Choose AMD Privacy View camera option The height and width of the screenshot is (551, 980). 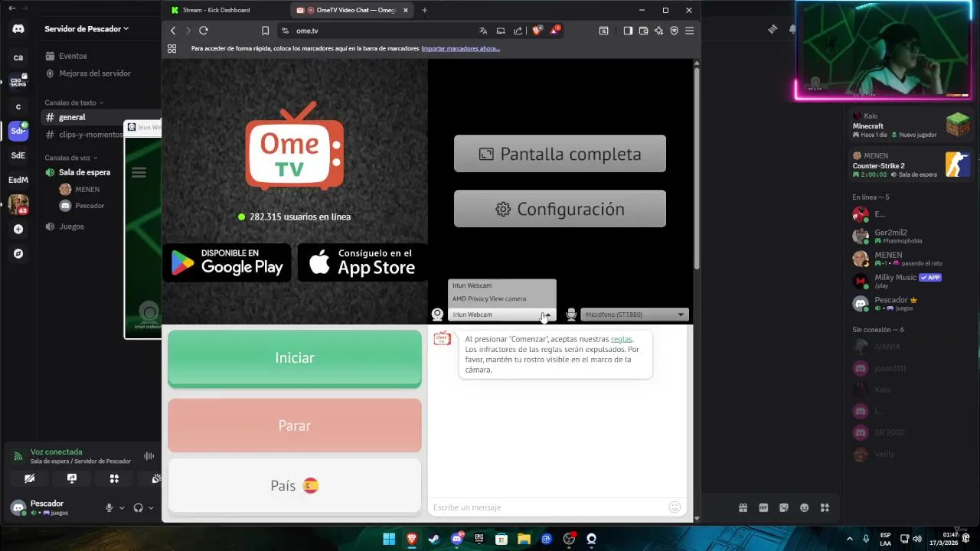502,298
